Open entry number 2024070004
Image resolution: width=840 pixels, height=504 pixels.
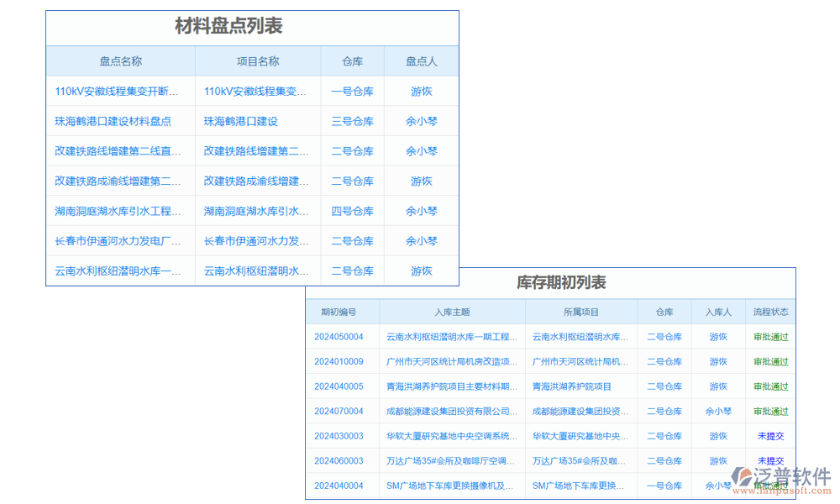[x=340, y=411]
